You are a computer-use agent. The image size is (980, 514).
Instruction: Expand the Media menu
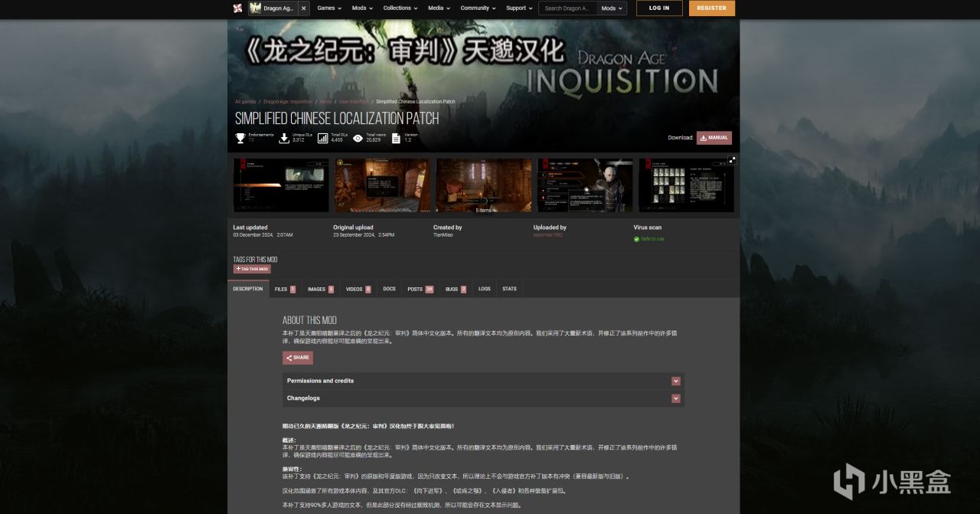[438, 8]
